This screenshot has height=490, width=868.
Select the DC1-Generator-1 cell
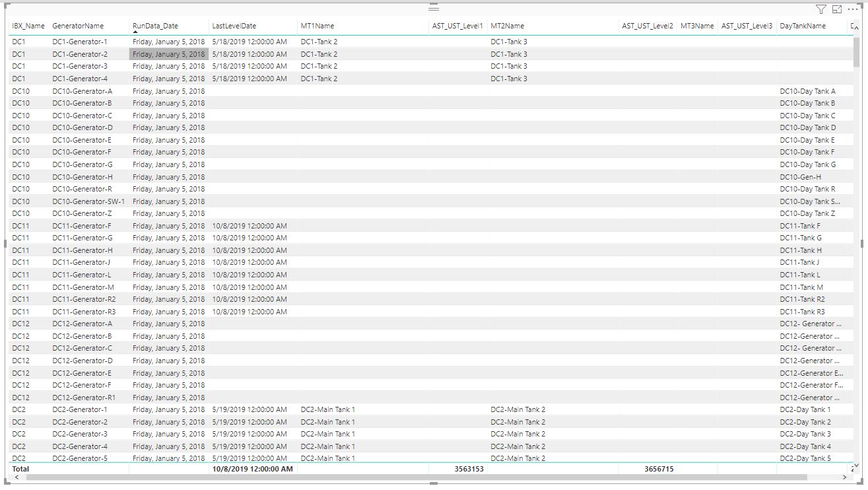80,42
